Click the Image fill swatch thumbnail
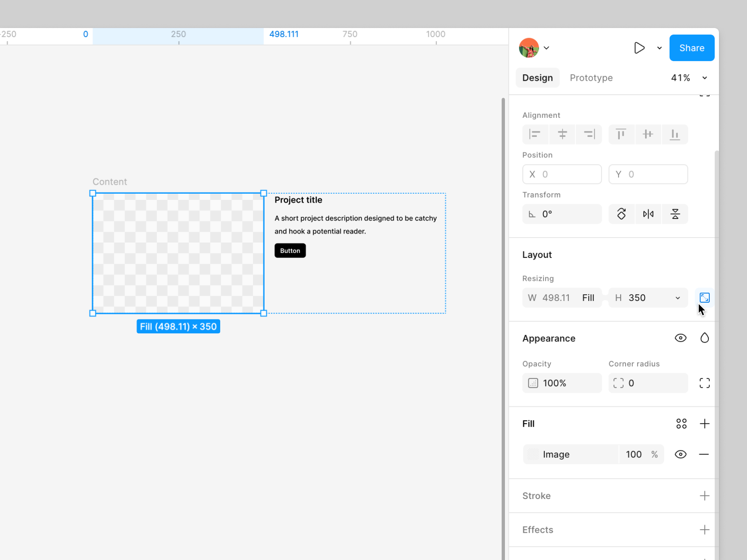This screenshot has width=747, height=560. pyautogui.click(x=533, y=454)
